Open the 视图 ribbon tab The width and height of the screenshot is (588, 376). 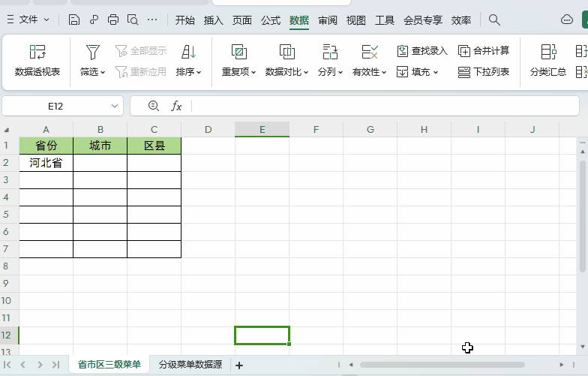point(355,20)
